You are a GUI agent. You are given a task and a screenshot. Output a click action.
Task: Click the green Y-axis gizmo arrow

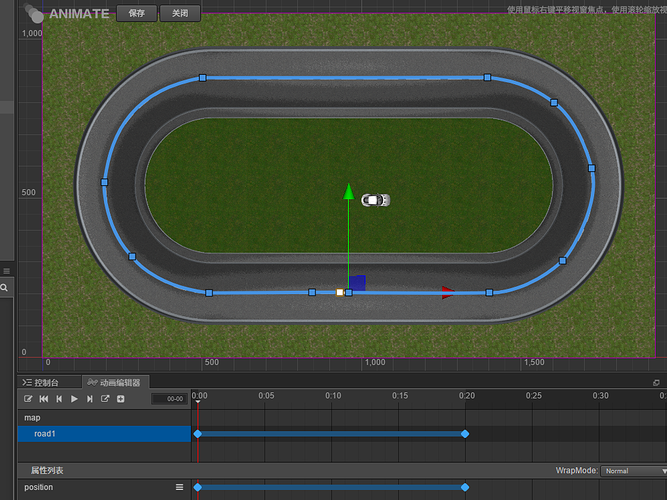(348, 191)
